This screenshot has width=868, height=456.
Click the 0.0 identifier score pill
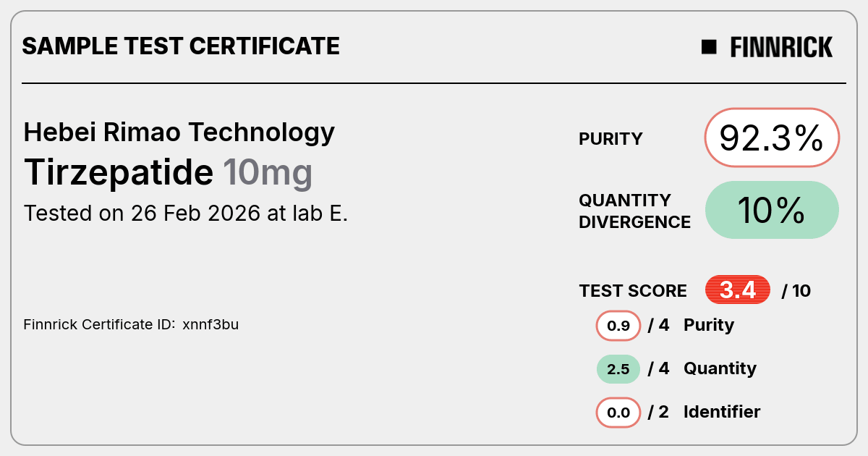618,413
